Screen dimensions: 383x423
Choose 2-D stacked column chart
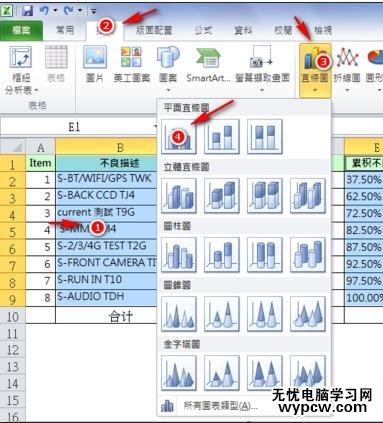[222, 137]
